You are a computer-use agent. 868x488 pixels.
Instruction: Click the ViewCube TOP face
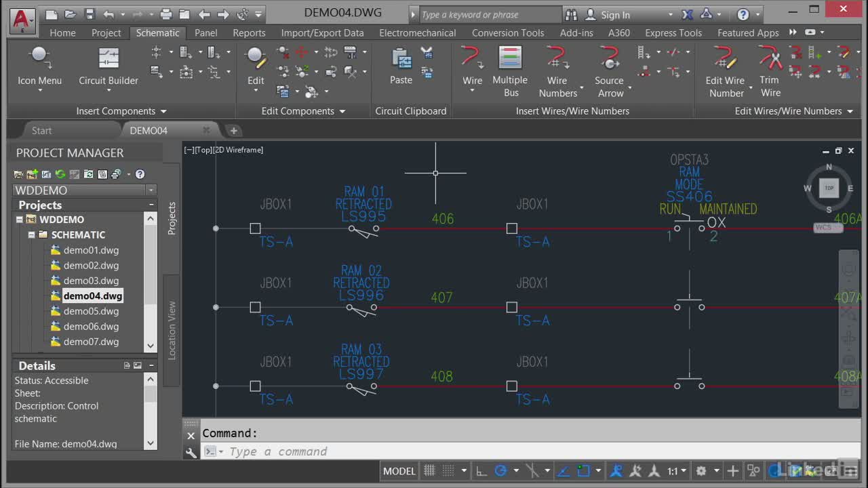(x=829, y=188)
